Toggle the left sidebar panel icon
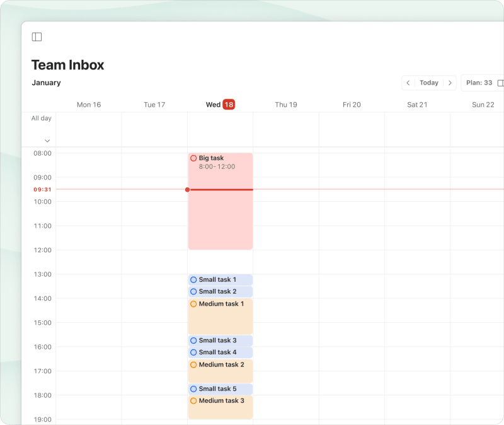504x425 pixels. [x=37, y=37]
